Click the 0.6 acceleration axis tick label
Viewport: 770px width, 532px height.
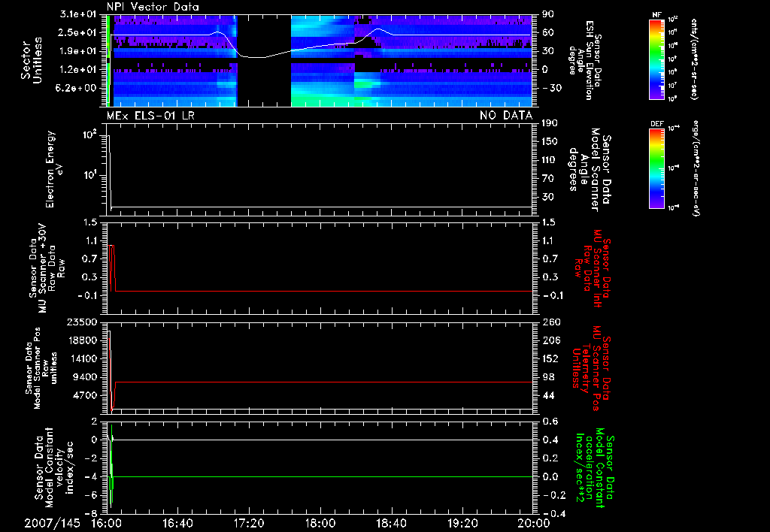click(x=550, y=422)
